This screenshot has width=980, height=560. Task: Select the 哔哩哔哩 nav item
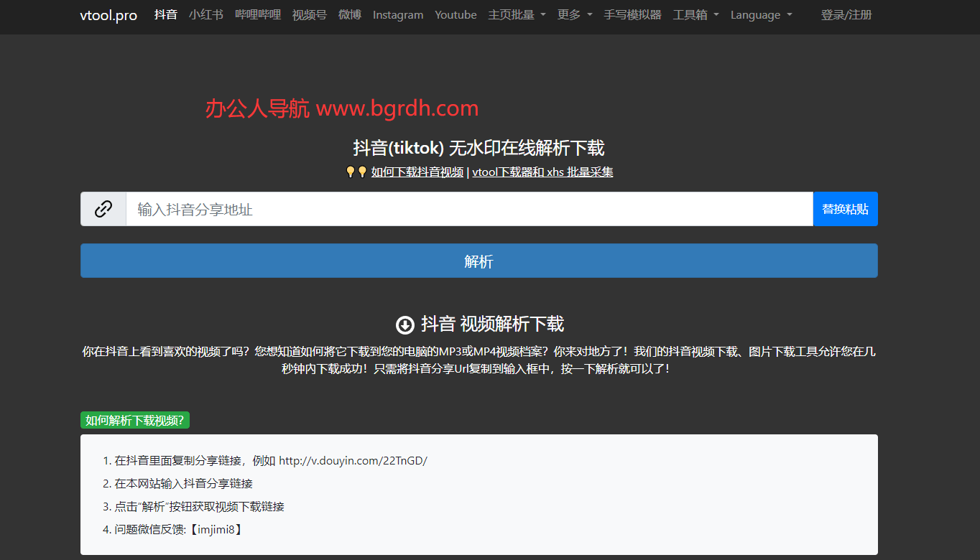coord(258,14)
